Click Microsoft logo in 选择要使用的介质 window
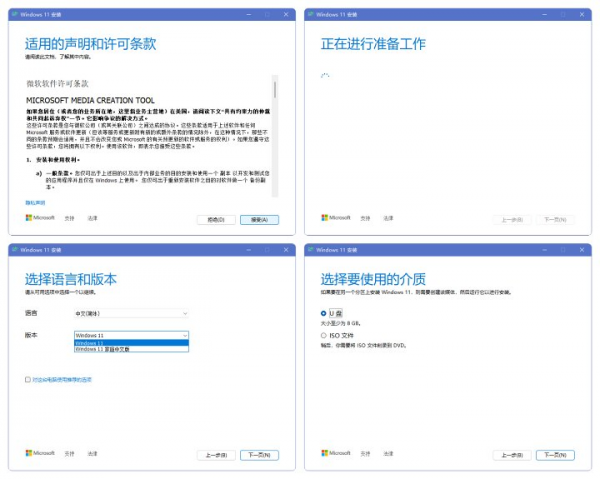600x479 pixels. click(x=336, y=453)
